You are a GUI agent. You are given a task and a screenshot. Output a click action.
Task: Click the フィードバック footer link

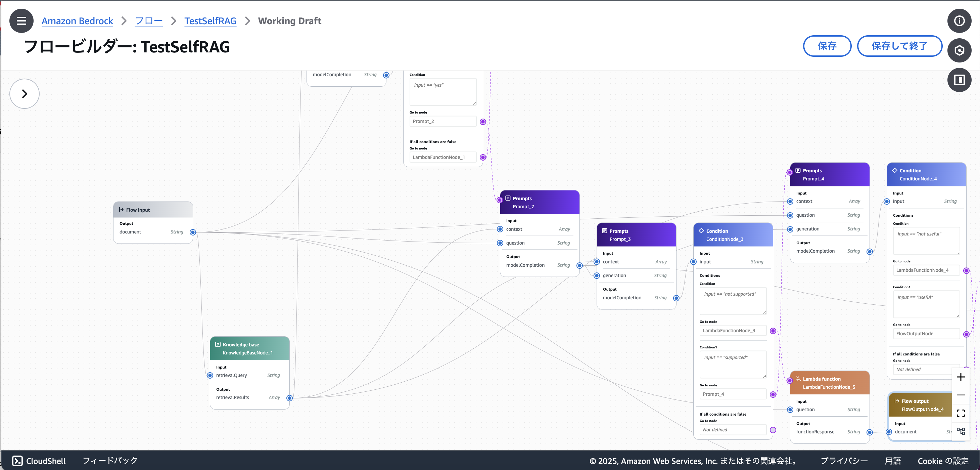click(x=110, y=461)
